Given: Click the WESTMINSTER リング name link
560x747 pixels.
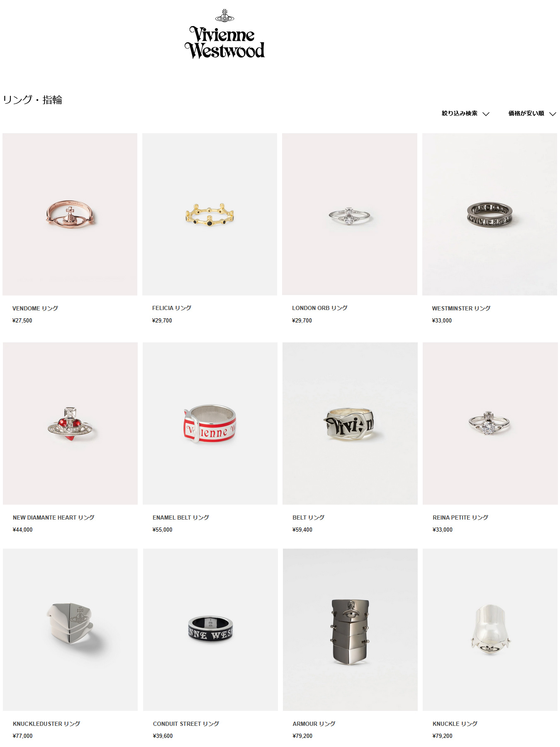Looking at the screenshot, I should click(461, 308).
